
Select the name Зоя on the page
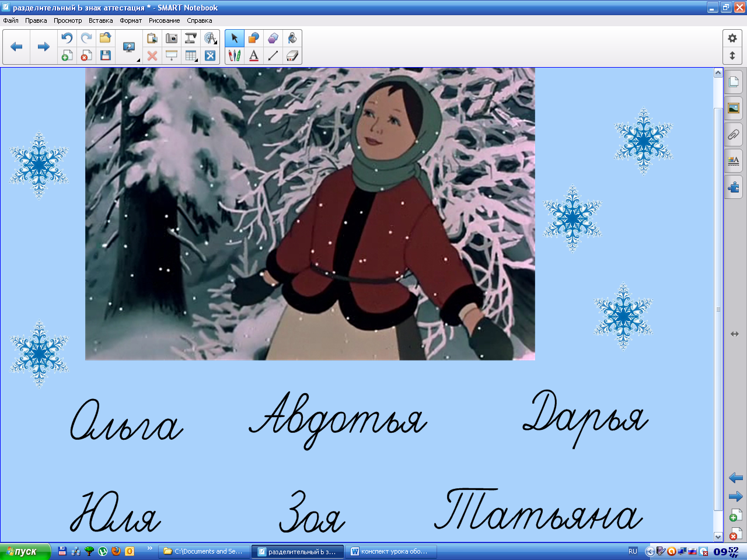click(x=312, y=512)
